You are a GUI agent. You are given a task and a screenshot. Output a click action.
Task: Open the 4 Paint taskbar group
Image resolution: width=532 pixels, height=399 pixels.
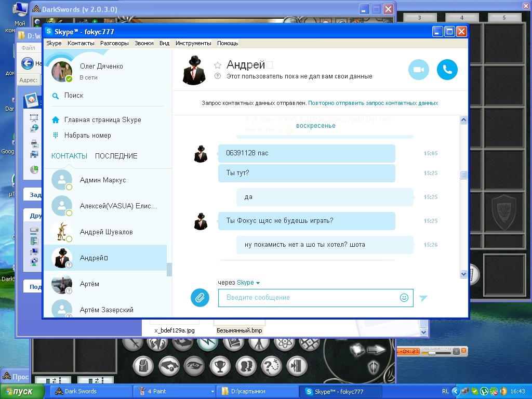[175, 392]
